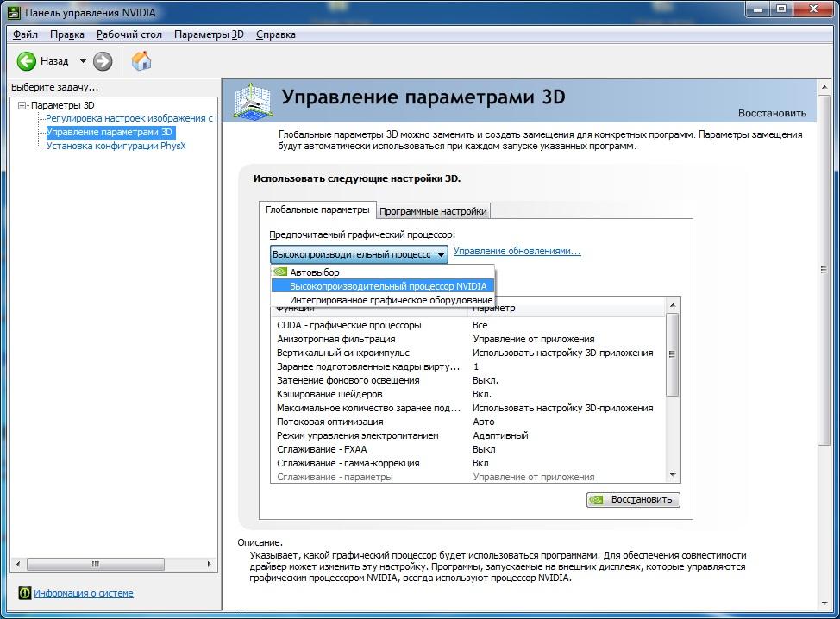Screen dimensions: 840x619
Task: Click the grey Forward arrow icon
Action: point(103,61)
